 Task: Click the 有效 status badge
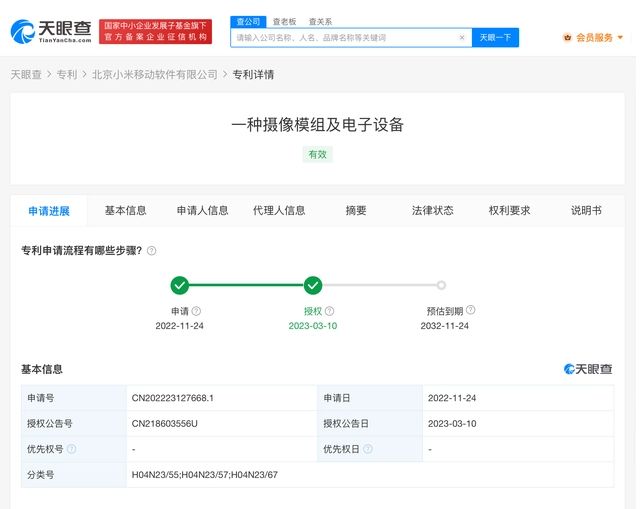point(317,154)
